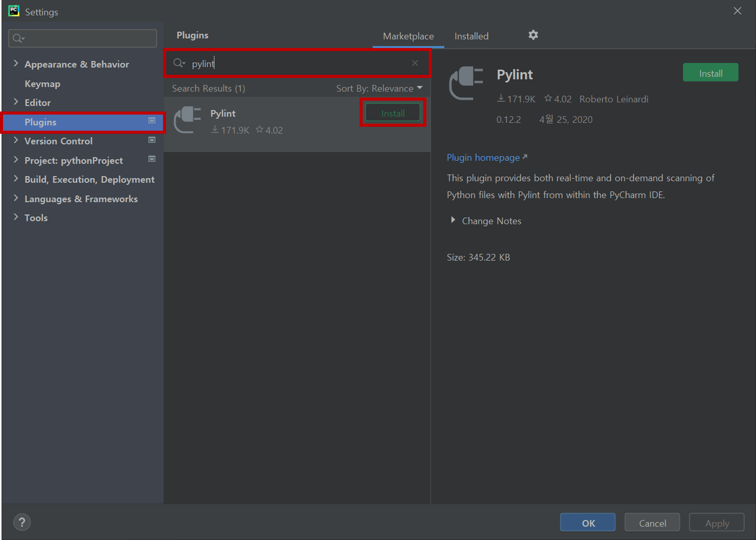Click the large Pylint icon in details
The image size is (756, 540).
pyautogui.click(x=466, y=83)
